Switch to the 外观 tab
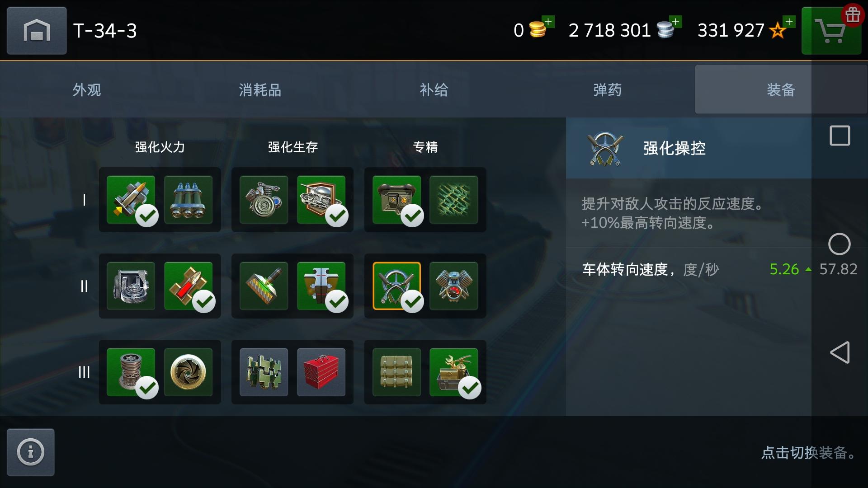 coord(87,89)
